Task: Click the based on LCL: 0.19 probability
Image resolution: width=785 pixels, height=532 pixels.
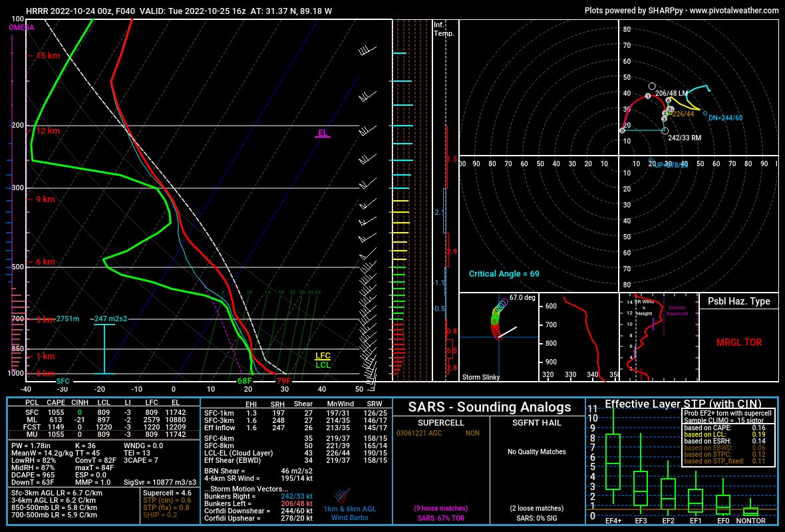Action: click(x=725, y=434)
